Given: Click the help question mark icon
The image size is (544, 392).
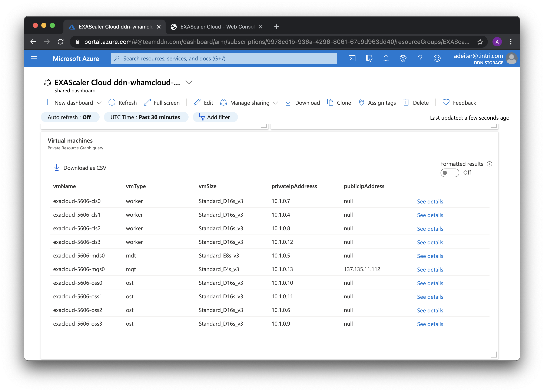Looking at the screenshot, I should point(420,58).
